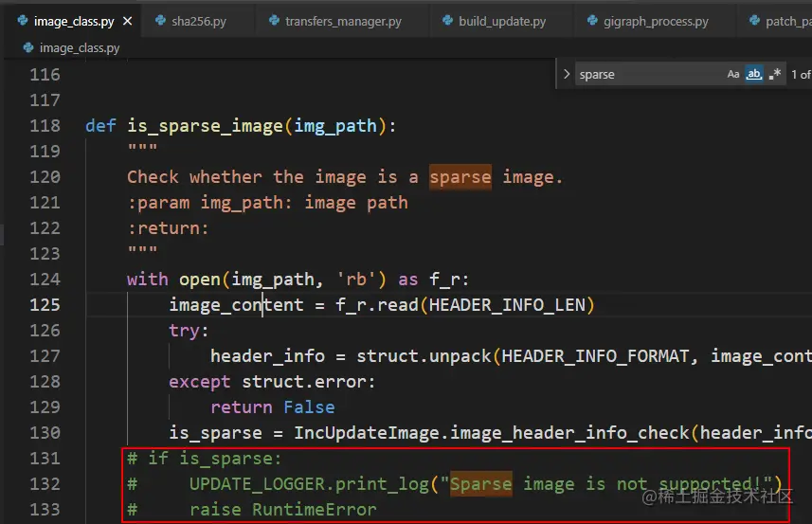The image size is (812, 524).
Task: Click the Python icon on image_class.py tab
Action: (x=23, y=21)
